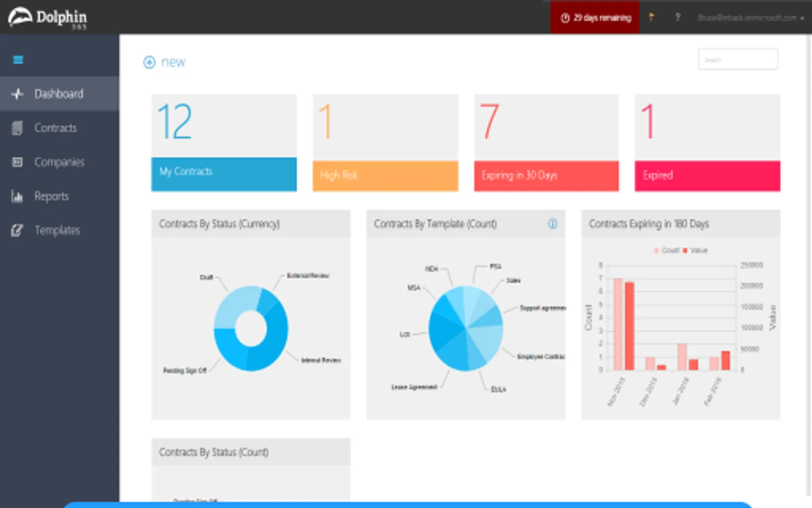Click the Dolphin 365 logo
812x508 pixels.
point(47,17)
